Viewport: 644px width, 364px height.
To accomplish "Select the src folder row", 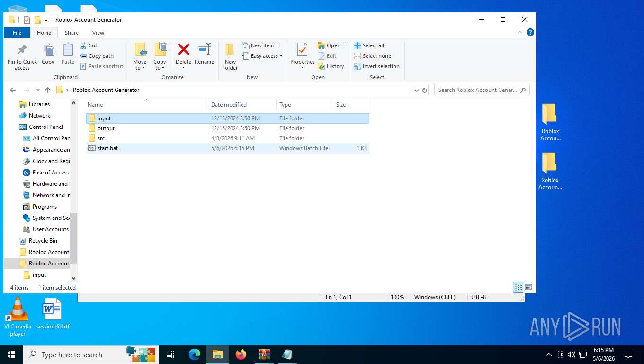I will [x=228, y=138].
